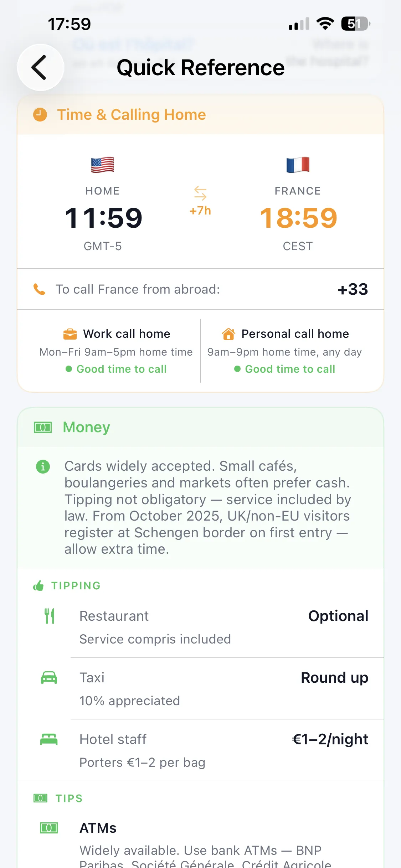Select the Taxi tipping row
Image resolution: width=401 pixels, height=868 pixels.
click(201, 689)
